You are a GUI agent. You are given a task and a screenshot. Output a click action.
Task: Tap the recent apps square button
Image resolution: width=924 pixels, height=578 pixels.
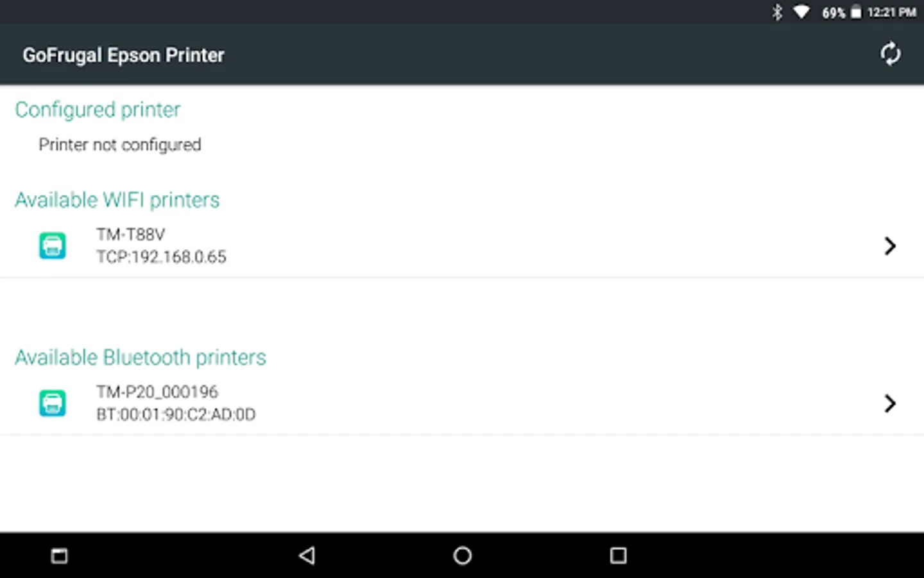pyautogui.click(x=618, y=556)
